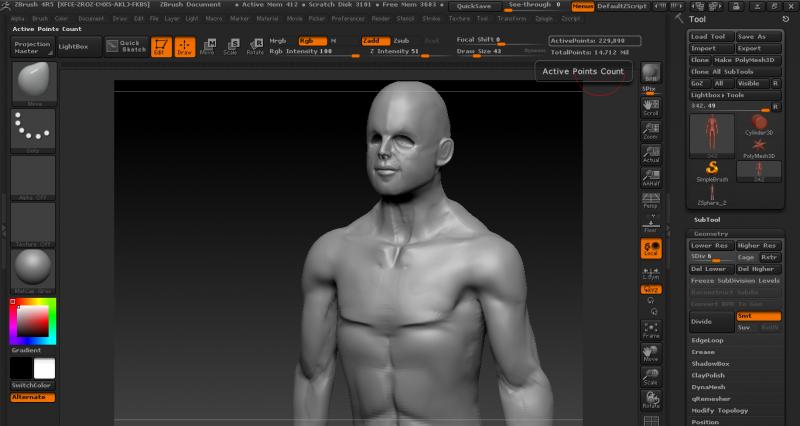Select the PolyMesh3D star tool
The image size is (800, 426).
click(759, 148)
